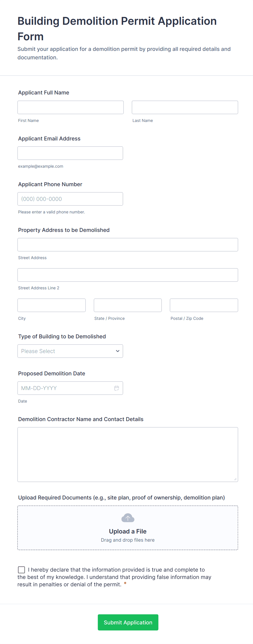Screen dimensions: 253x644
Task: Open the Type of Building Please Select dropdown
Action: click(70, 351)
